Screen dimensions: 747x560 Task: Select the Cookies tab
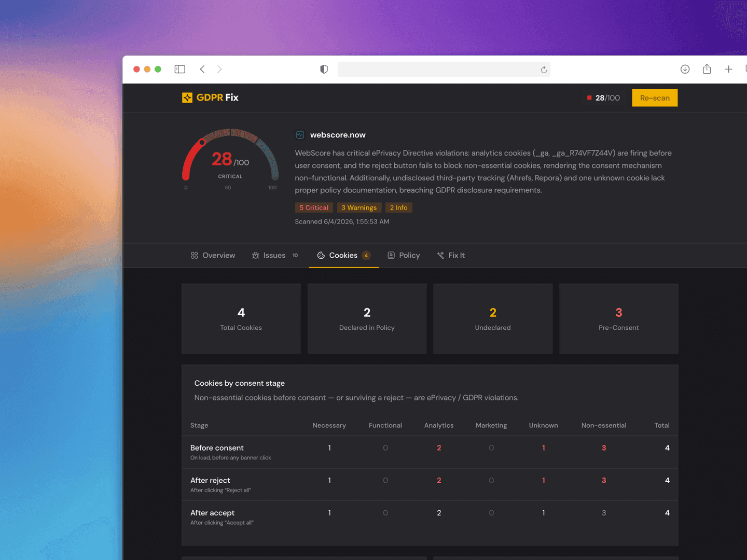point(344,255)
